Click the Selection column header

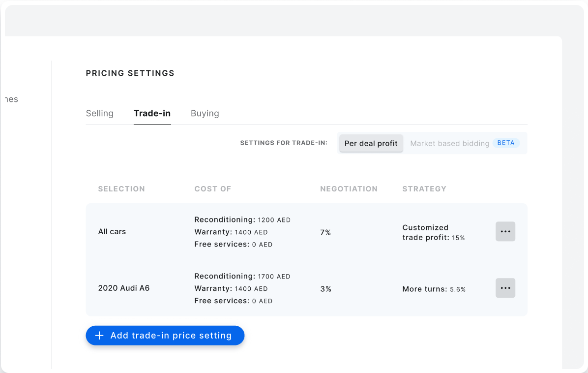tap(121, 189)
